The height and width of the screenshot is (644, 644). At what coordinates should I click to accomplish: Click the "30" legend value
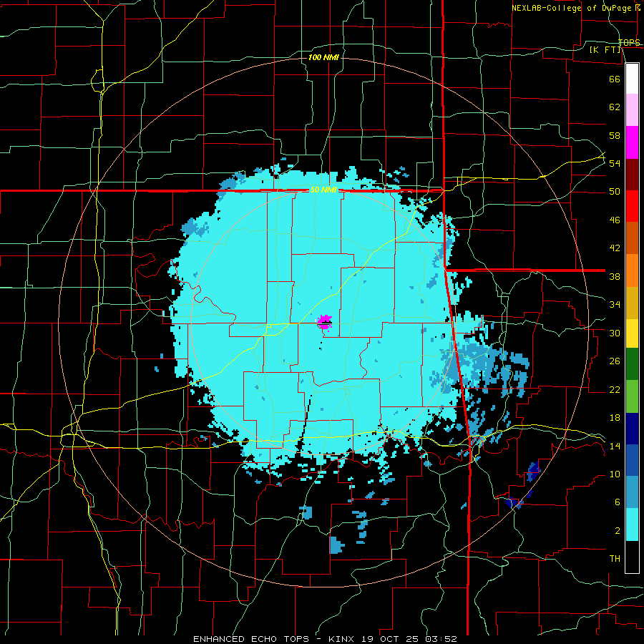pyautogui.click(x=615, y=333)
